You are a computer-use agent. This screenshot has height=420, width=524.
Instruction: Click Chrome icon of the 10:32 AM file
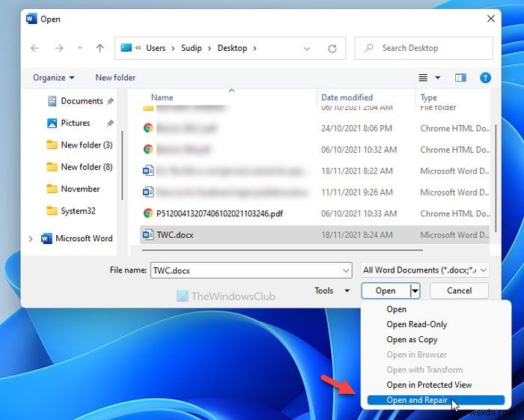(148, 149)
